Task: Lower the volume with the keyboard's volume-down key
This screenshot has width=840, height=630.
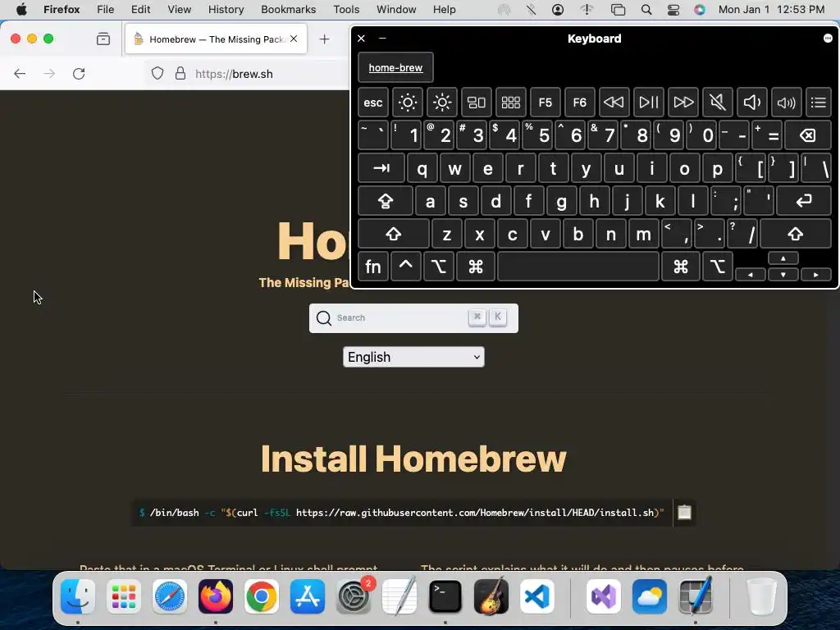Action: click(x=751, y=103)
